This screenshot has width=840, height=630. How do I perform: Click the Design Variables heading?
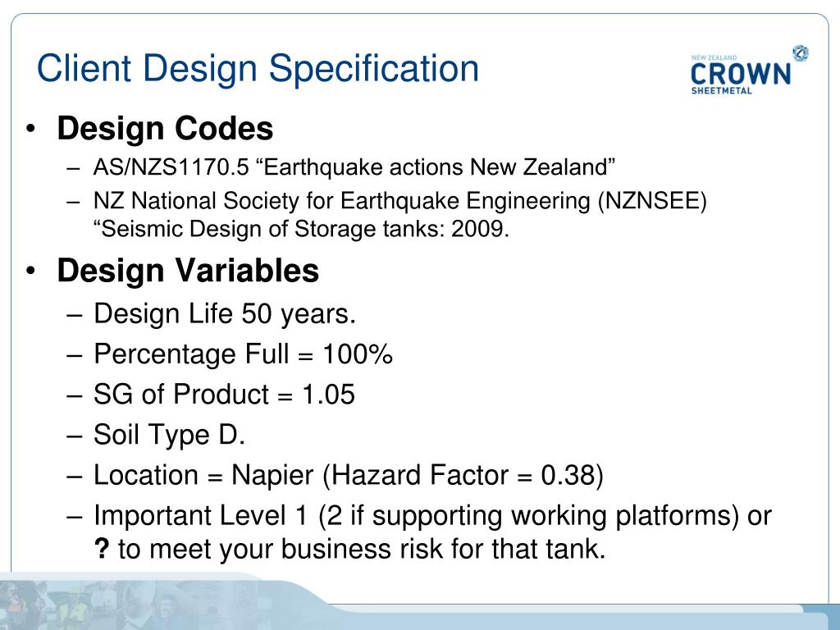188,270
